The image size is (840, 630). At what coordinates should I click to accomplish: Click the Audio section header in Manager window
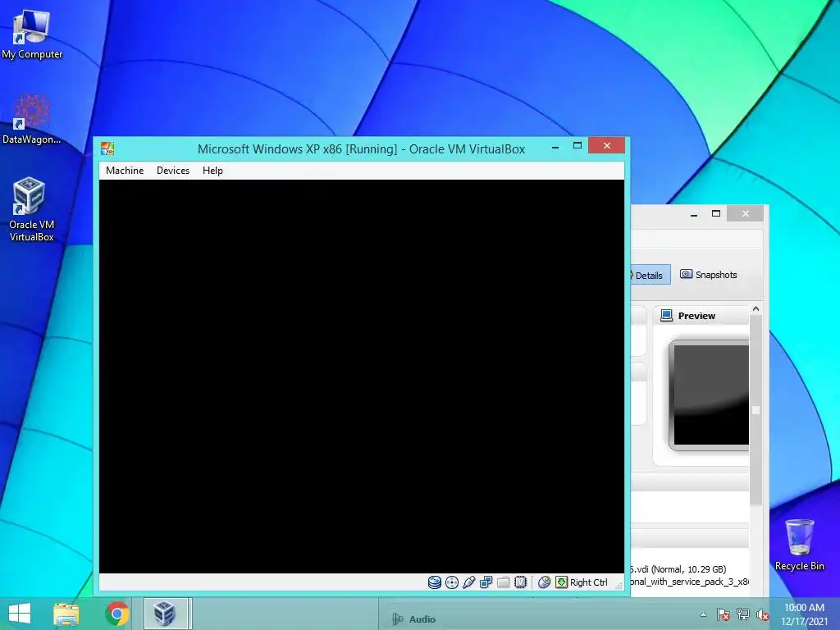pos(422,619)
